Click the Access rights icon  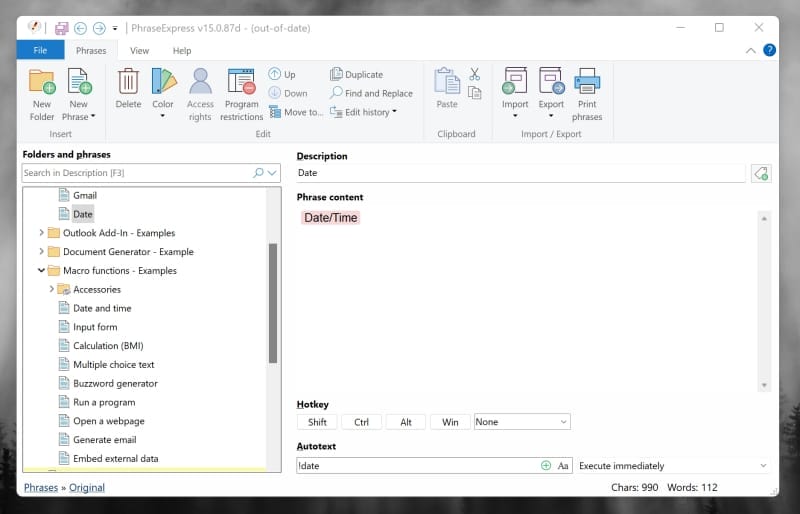pos(200,82)
